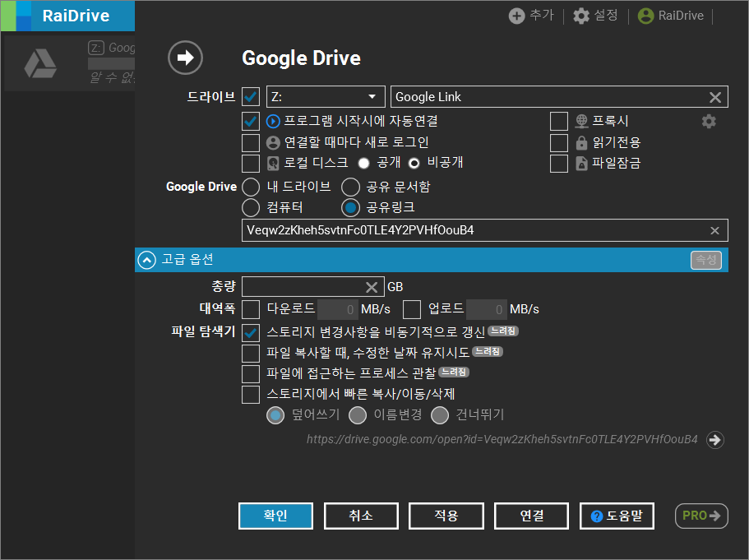Click the RaiDrive logo
This screenshot has height=560, width=749.
pos(68,16)
